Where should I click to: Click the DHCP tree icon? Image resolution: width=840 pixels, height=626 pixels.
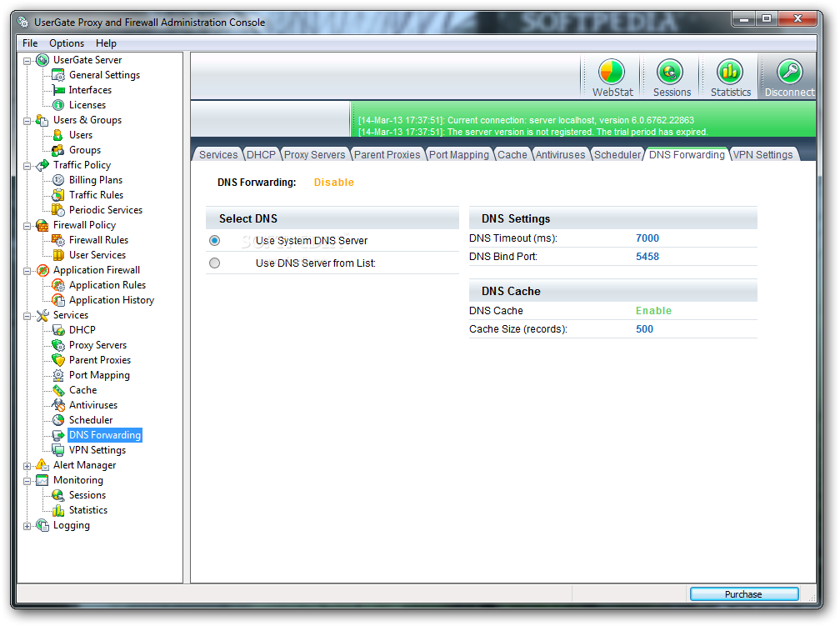(58, 330)
